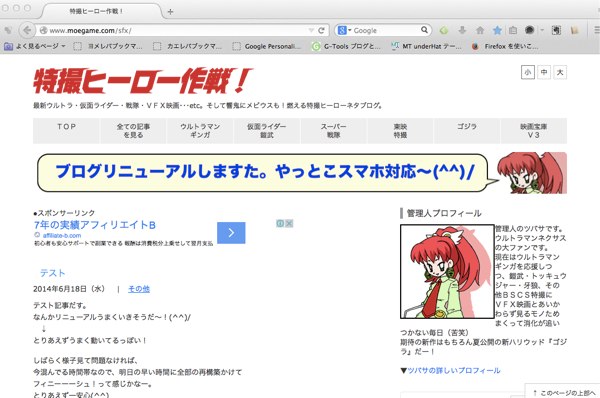Bookmark this page with the star icon
This screenshot has height=398, width=600.
pyautogui.click(x=497, y=30)
